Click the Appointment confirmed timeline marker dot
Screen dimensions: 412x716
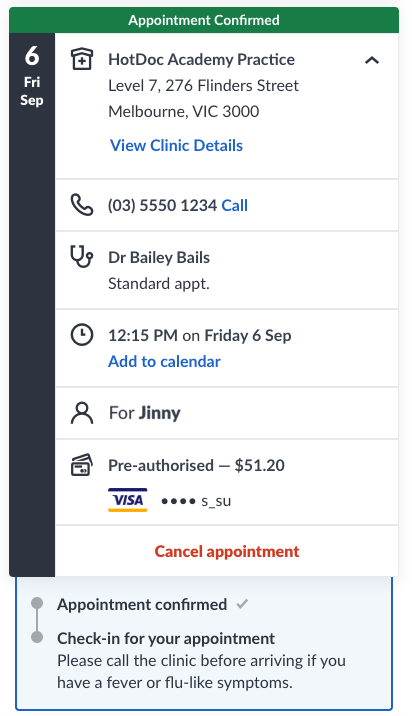37,603
